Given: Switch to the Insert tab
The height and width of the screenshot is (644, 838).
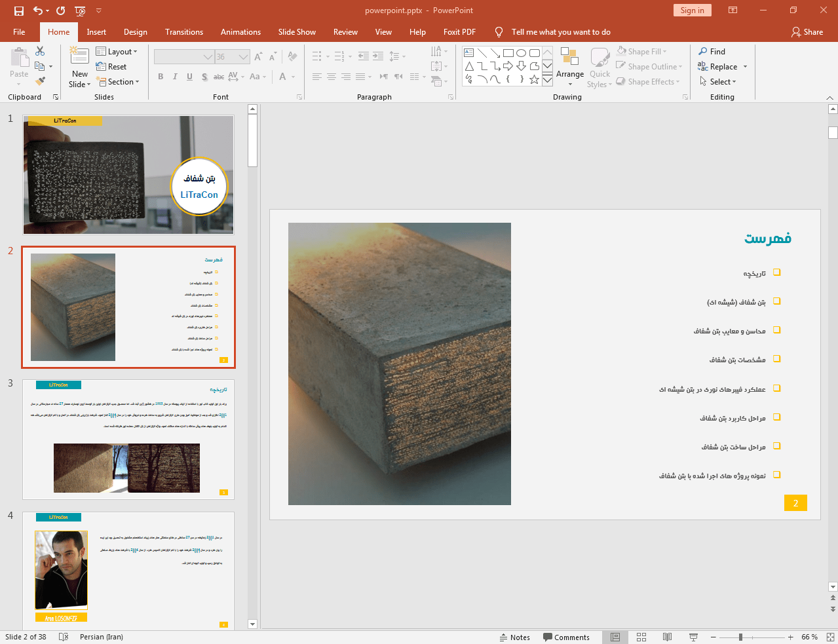Looking at the screenshot, I should pyautogui.click(x=96, y=31).
